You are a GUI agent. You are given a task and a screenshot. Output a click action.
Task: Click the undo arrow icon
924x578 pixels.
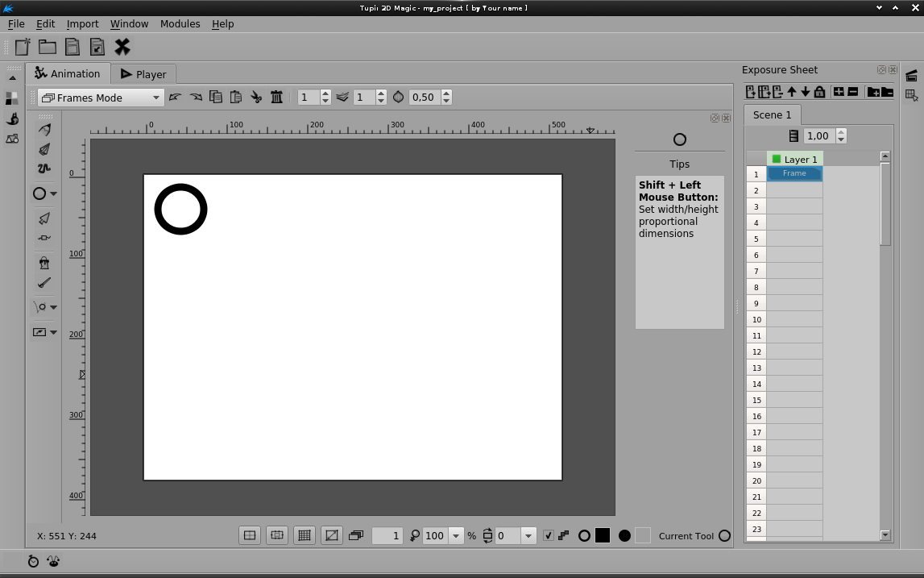tap(175, 98)
